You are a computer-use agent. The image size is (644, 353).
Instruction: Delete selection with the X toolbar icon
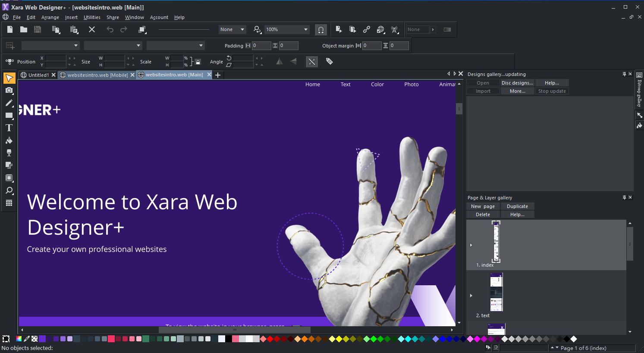(x=92, y=29)
